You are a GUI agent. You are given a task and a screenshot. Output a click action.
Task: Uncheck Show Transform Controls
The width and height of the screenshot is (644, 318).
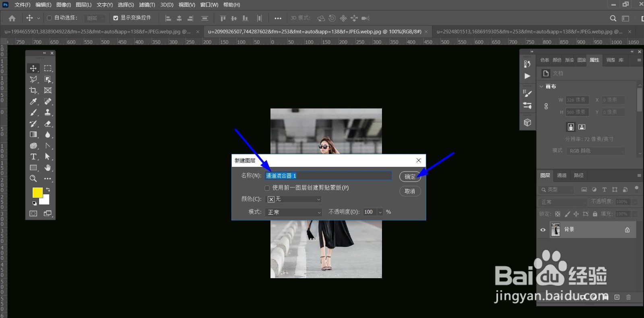point(116,18)
